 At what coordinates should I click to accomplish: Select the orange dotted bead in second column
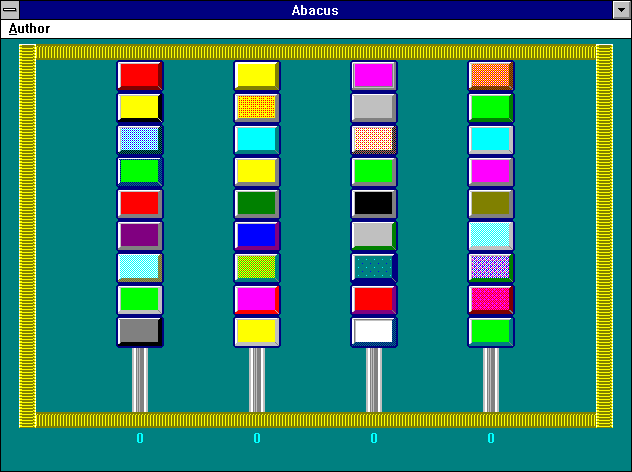(x=257, y=108)
